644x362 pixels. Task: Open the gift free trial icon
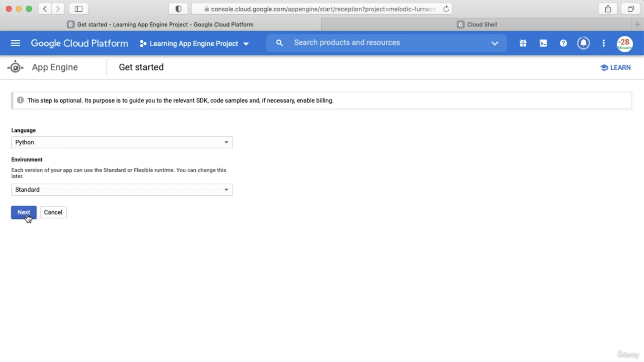coord(523,43)
